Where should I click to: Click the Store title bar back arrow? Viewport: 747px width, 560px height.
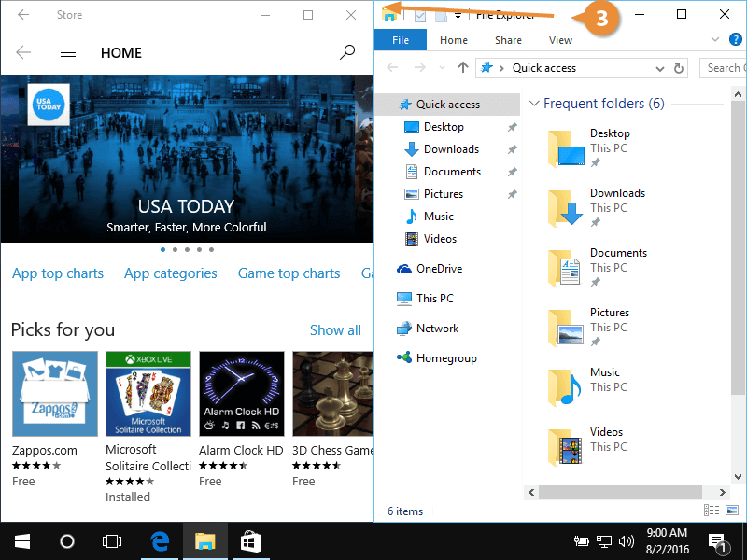[x=23, y=15]
